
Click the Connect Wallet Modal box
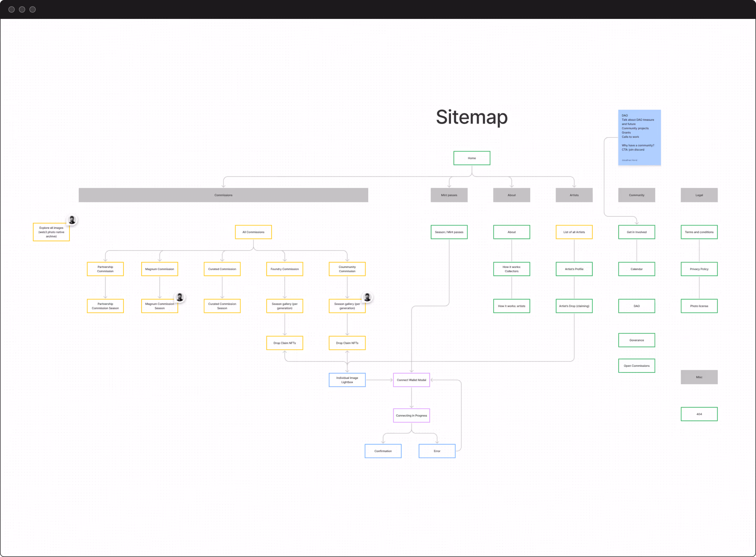click(411, 380)
